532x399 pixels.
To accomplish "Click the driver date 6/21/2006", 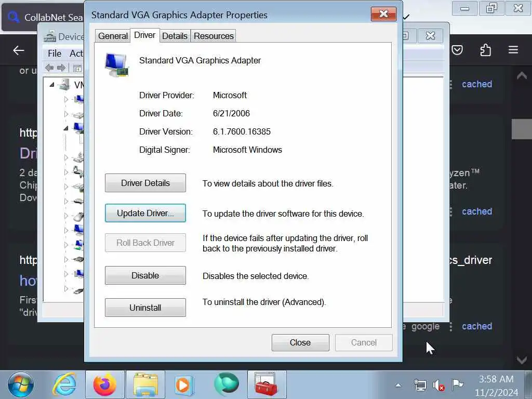I will pos(231,113).
